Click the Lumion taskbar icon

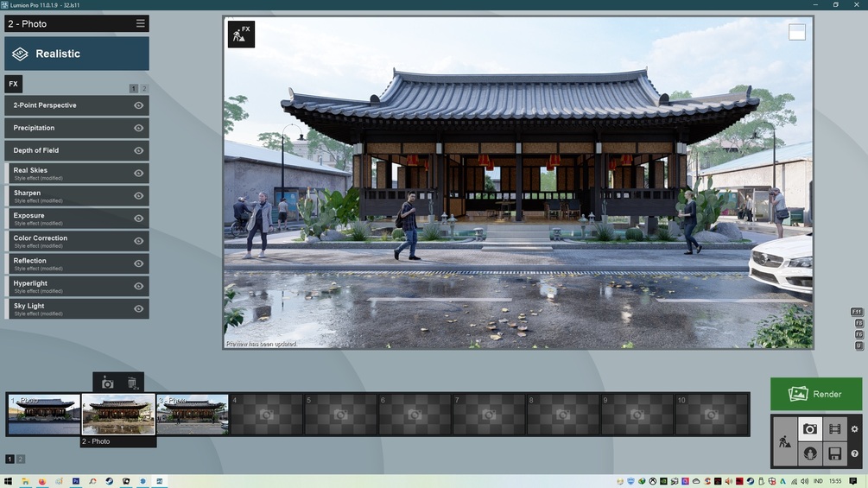coord(160,481)
